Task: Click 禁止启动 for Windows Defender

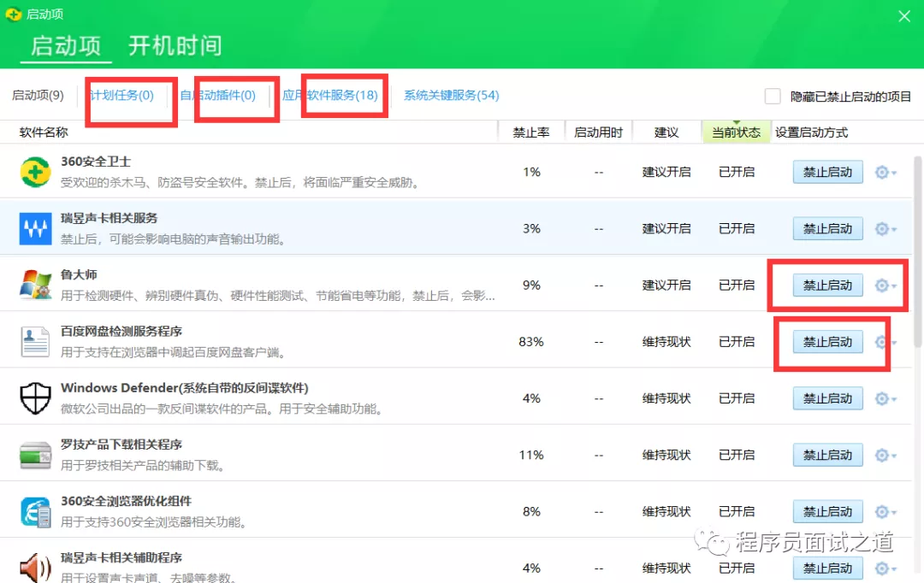Action: point(828,398)
